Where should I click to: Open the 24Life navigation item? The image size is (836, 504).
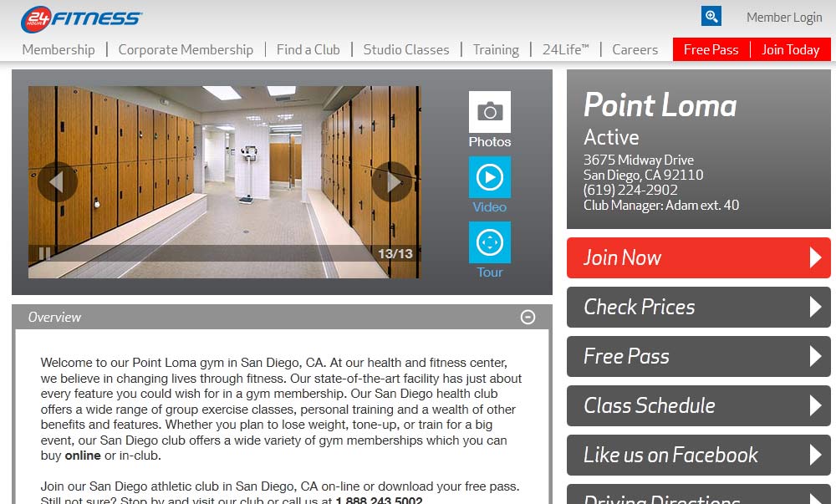566,49
